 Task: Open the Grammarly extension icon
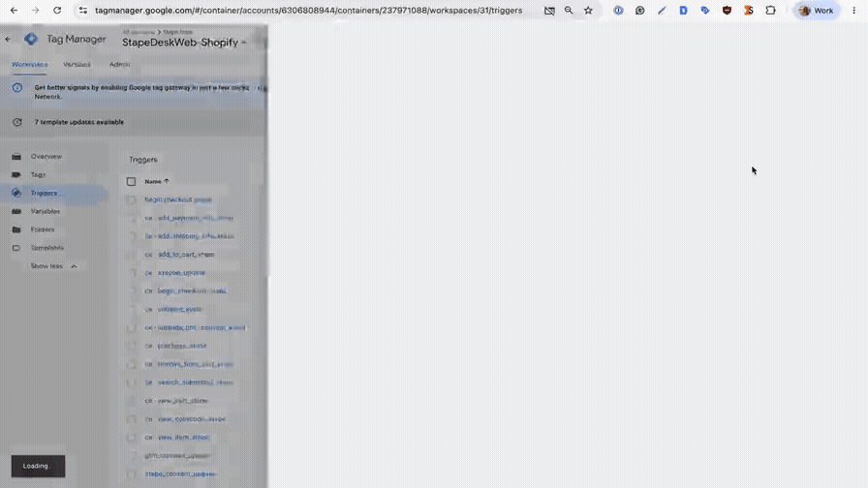(640, 11)
